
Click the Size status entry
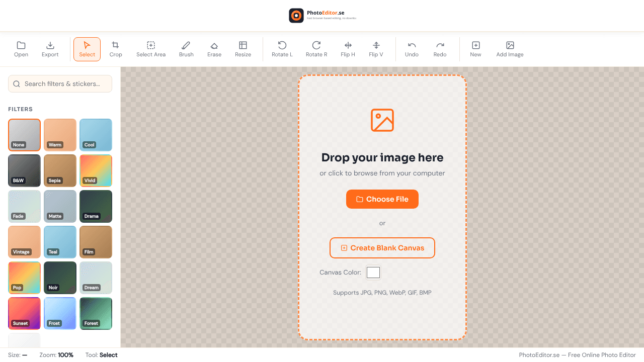pyautogui.click(x=18, y=355)
